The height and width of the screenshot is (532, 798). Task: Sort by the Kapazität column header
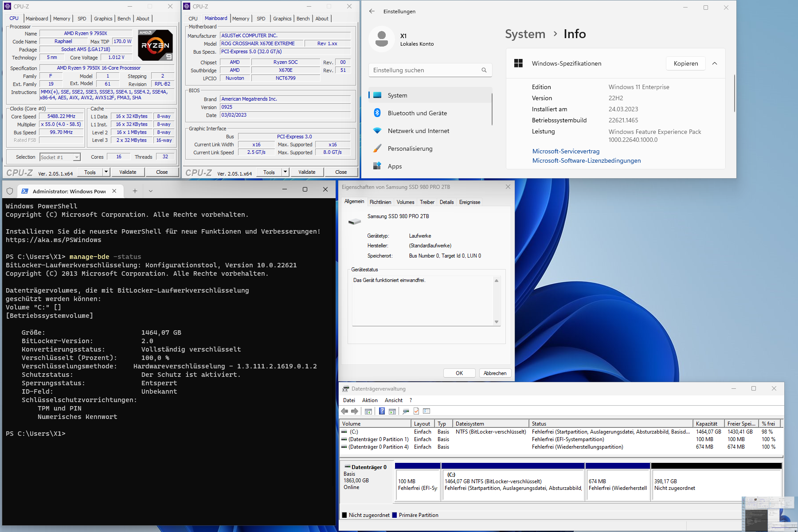(708, 424)
